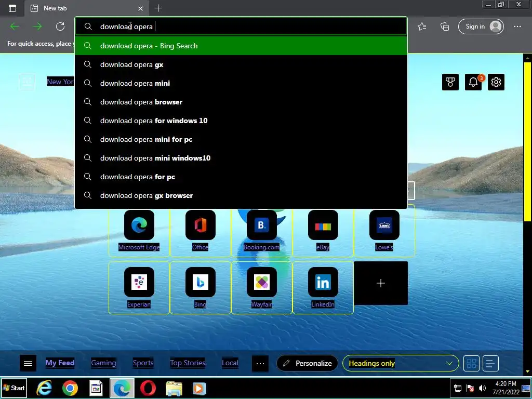Add a site with the plus tile
Image resolution: width=532 pixels, height=399 pixels.
pyautogui.click(x=381, y=283)
